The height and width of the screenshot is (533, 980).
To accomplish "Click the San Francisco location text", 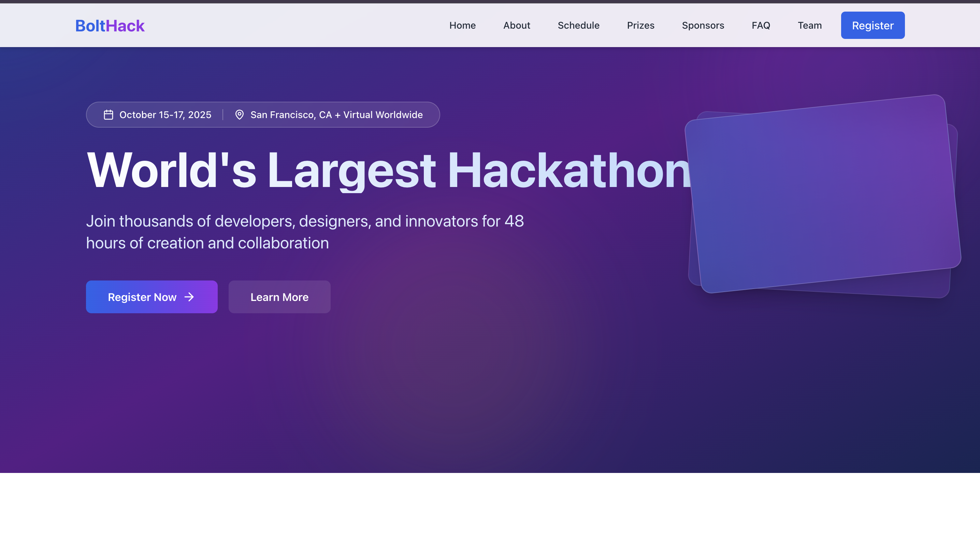I will (336, 115).
